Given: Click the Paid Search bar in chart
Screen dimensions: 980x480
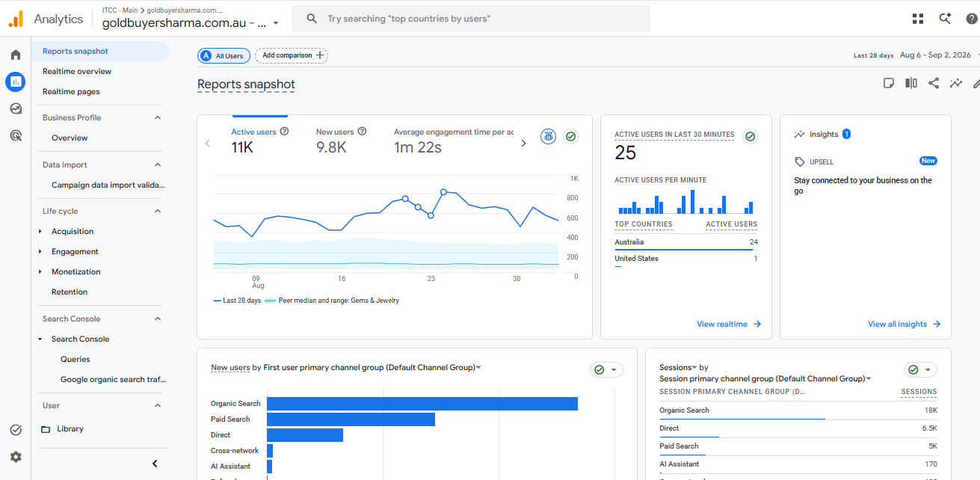Looking at the screenshot, I should pyautogui.click(x=351, y=419).
